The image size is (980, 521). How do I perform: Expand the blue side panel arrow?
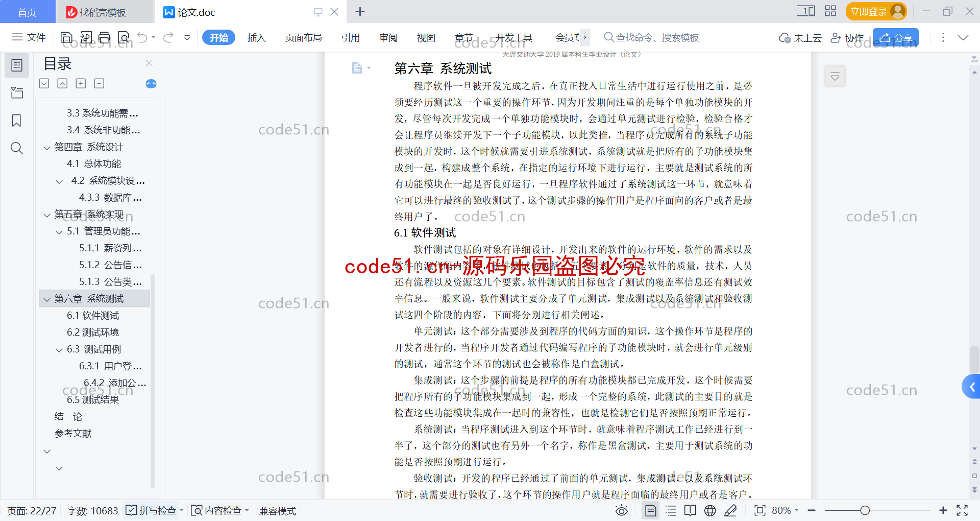tap(971, 387)
